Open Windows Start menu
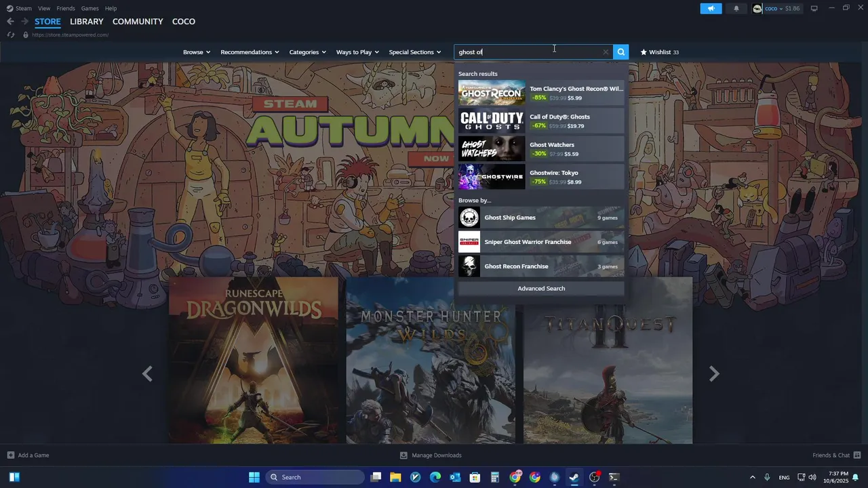 (254, 477)
